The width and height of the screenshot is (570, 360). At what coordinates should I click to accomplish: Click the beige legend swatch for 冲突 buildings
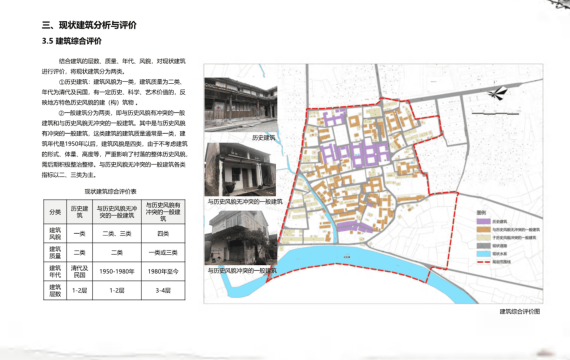[x=483, y=237]
